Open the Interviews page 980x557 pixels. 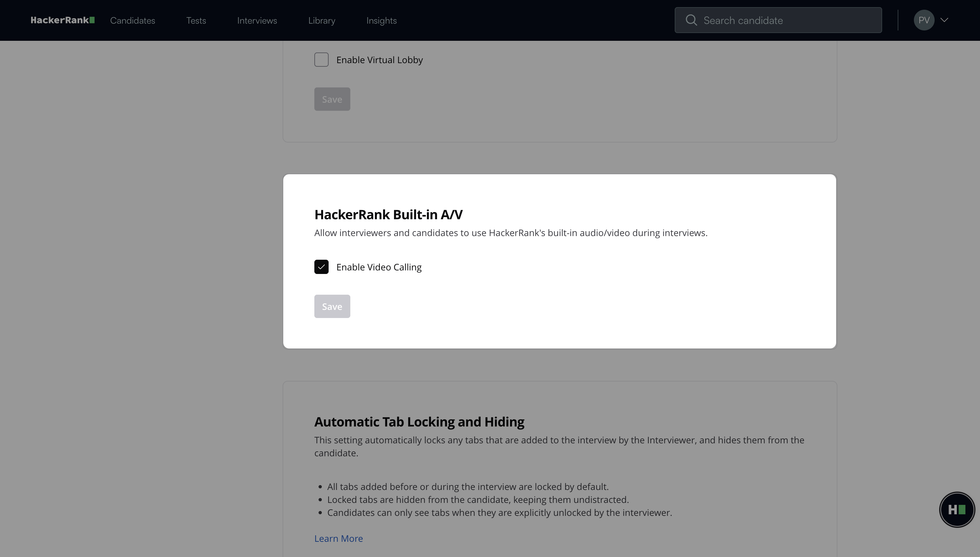pyautogui.click(x=257, y=21)
